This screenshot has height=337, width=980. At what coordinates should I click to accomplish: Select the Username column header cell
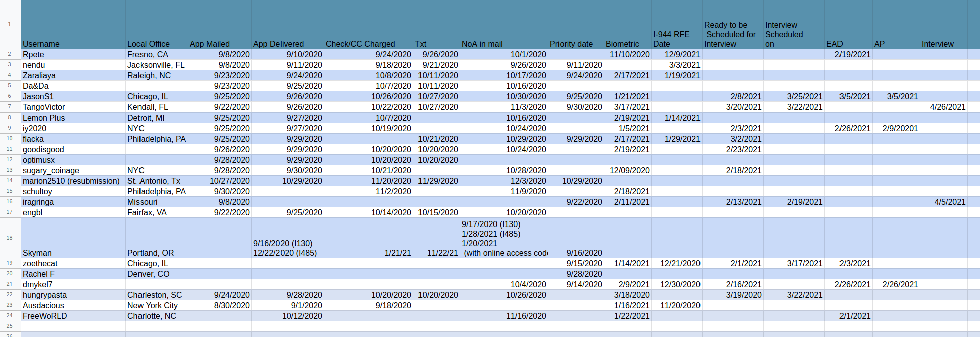[x=73, y=24]
